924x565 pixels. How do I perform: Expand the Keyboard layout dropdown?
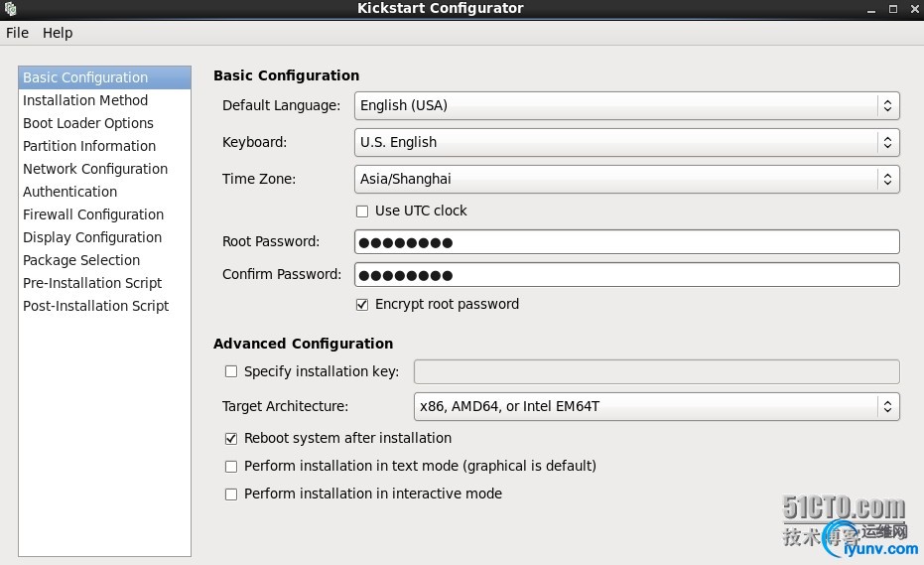627,142
